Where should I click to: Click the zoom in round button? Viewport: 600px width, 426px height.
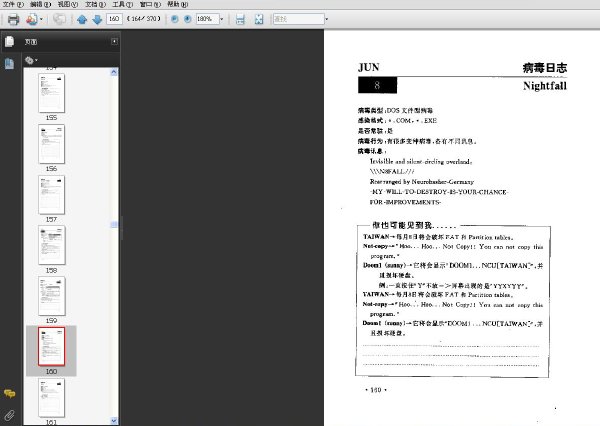[x=188, y=19]
